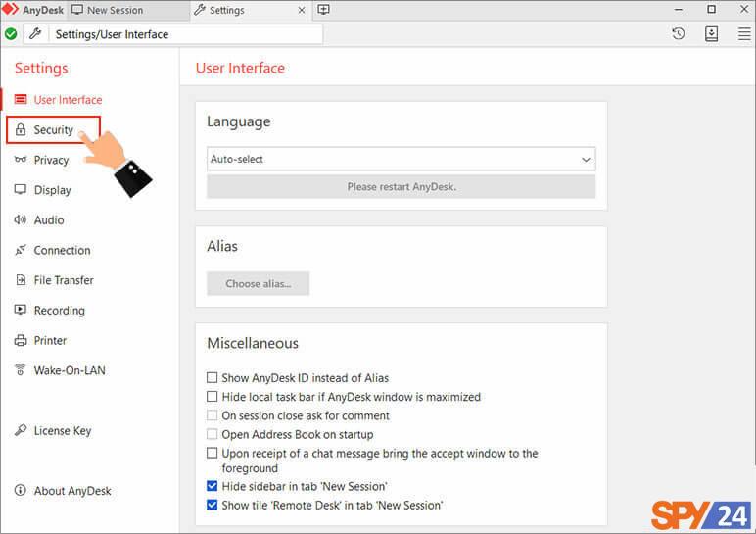Click the About AnyDesk info icon

pos(21,490)
